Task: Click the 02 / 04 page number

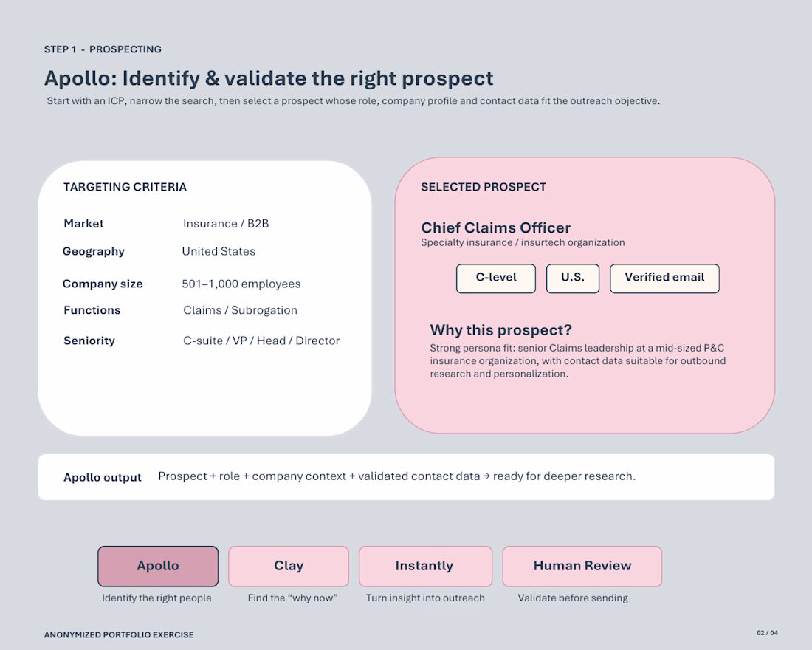Action: point(767,633)
